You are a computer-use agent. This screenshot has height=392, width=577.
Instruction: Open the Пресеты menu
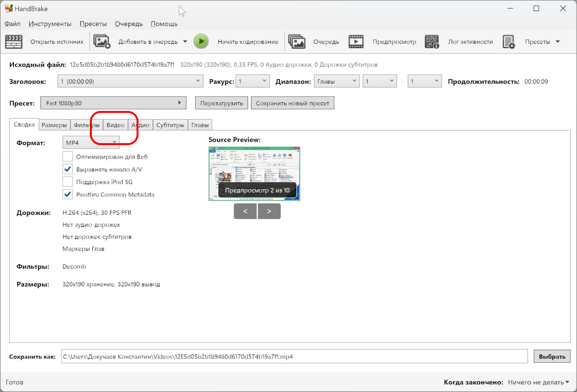coord(94,24)
